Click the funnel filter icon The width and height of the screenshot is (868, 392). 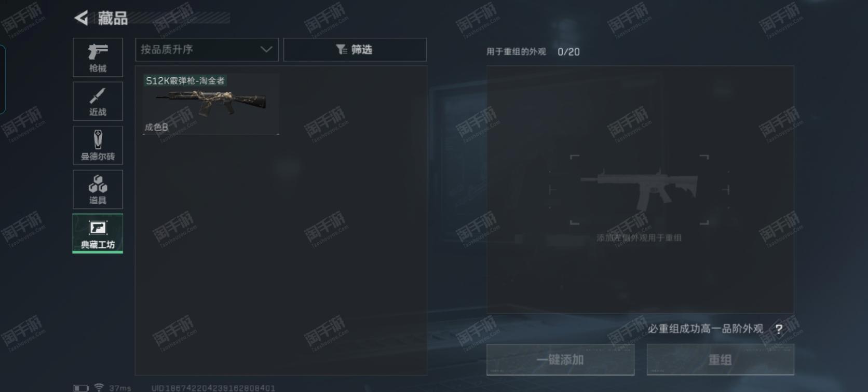(x=341, y=49)
